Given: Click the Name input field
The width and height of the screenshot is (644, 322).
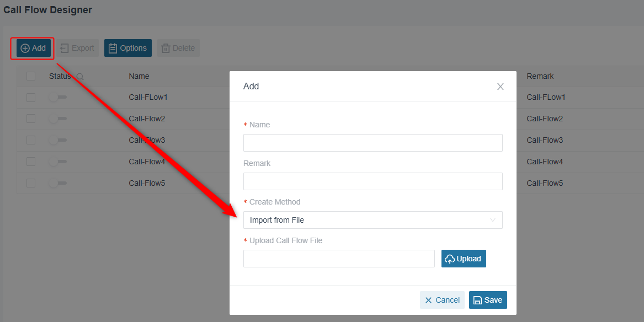Looking at the screenshot, I should click(373, 143).
